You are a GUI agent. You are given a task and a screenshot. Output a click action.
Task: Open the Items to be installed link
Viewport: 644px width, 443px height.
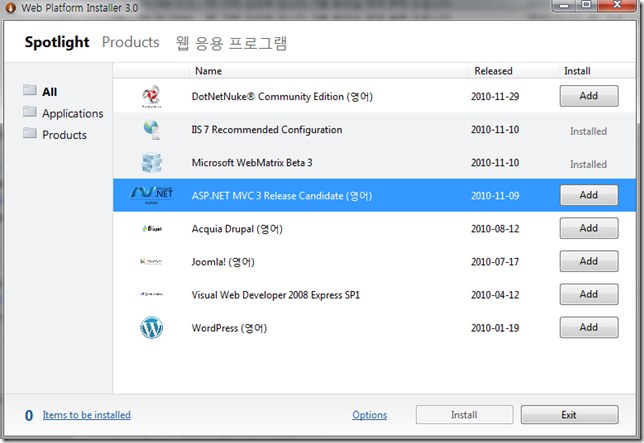click(86, 415)
